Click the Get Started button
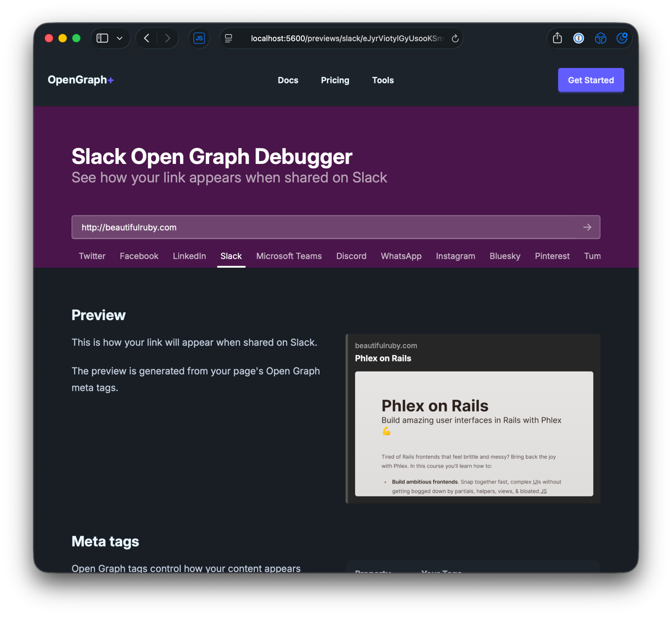The width and height of the screenshot is (672, 617). coord(591,80)
